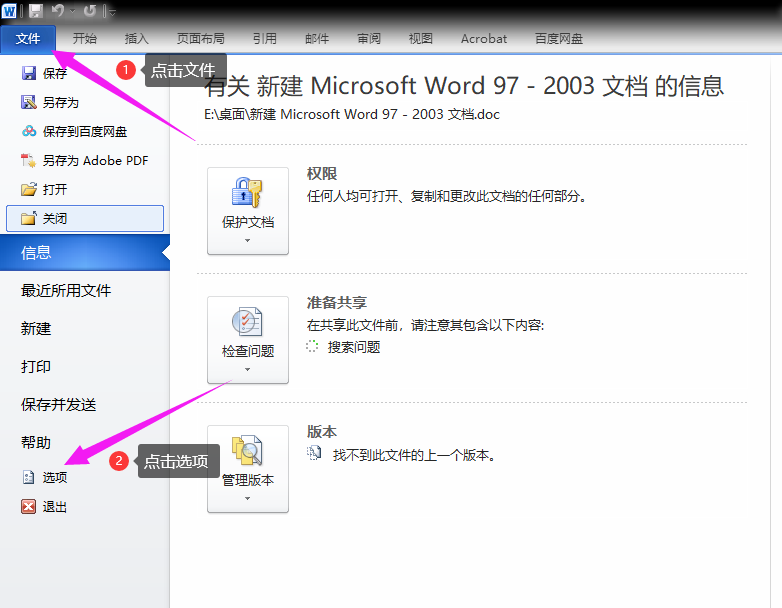This screenshot has height=608, width=782.
Task: Open the Undo history dropdown arrow
Action: coord(73,11)
